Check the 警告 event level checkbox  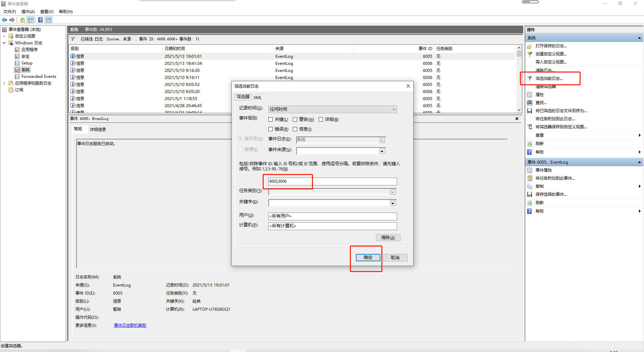coord(295,120)
